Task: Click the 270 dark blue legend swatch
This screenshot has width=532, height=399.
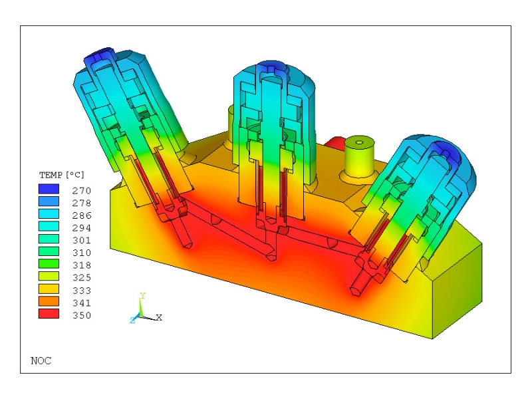Action: (49, 189)
